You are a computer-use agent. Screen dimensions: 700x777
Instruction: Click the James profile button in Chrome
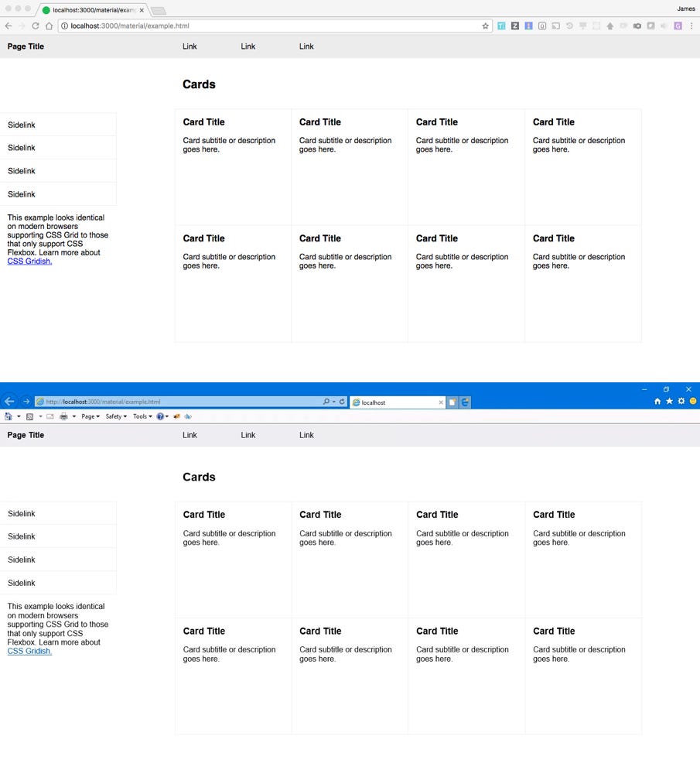[x=686, y=9]
